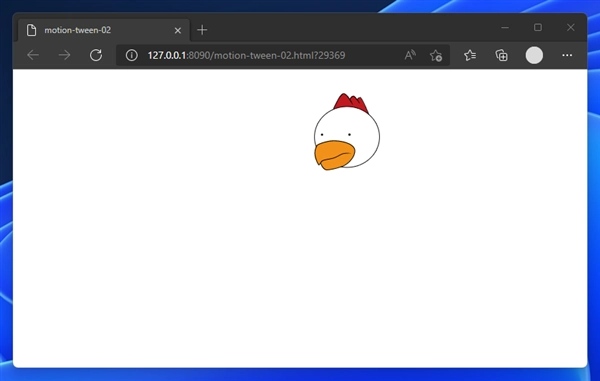The width and height of the screenshot is (600, 381).
Task: Go forward to the next page
Action: pos(64,55)
